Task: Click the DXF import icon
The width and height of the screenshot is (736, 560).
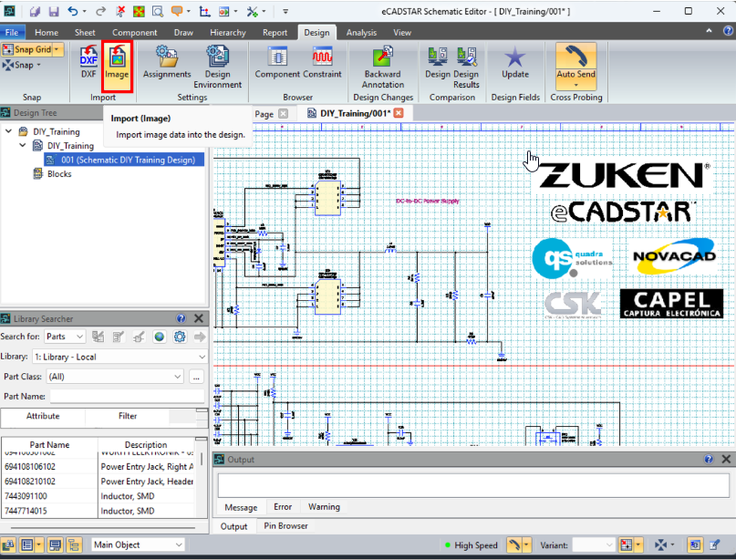Action: coord(88,61)
